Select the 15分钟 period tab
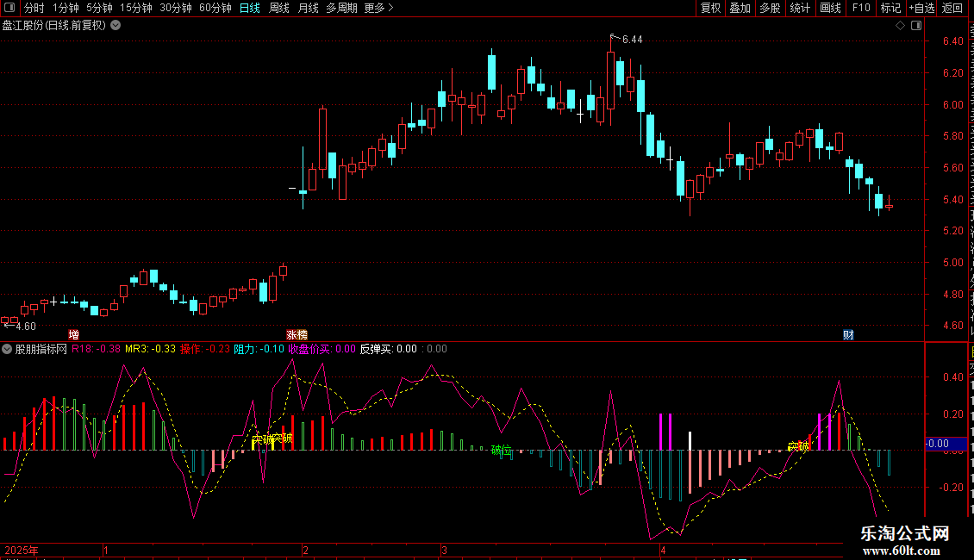974x560 pixels. point(135,8)
